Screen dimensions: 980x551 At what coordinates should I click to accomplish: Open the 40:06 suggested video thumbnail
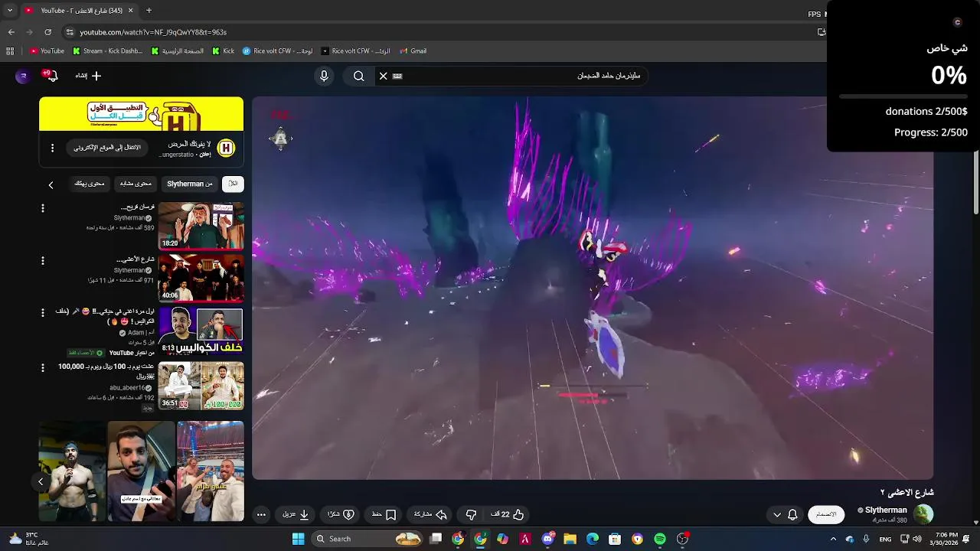click(201, 278)
